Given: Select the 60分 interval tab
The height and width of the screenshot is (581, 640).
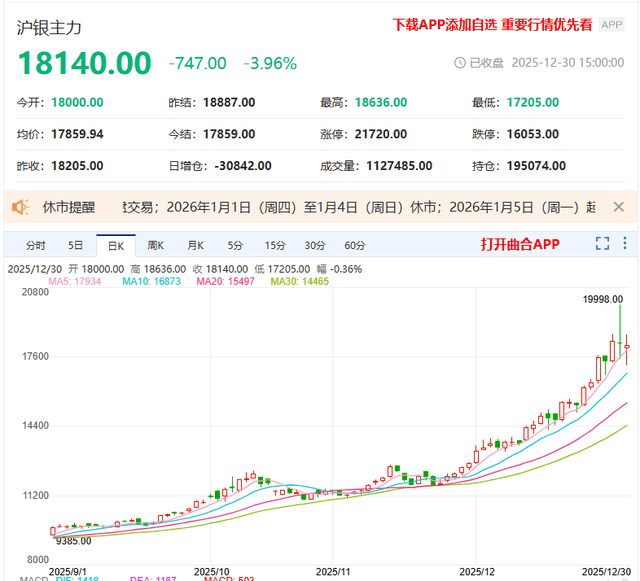Looking at the screenshot, I should [x=355, y=245].
